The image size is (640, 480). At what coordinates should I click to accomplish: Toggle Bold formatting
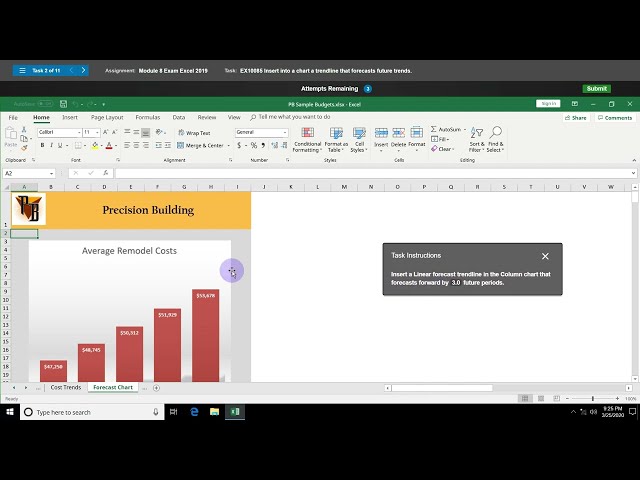click(42, 145)
